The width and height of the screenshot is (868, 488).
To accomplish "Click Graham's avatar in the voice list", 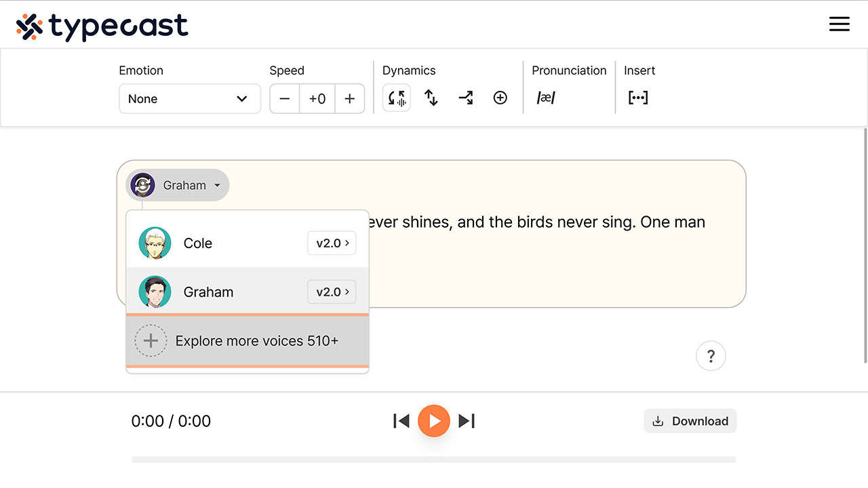I will [x=155, y=292].
